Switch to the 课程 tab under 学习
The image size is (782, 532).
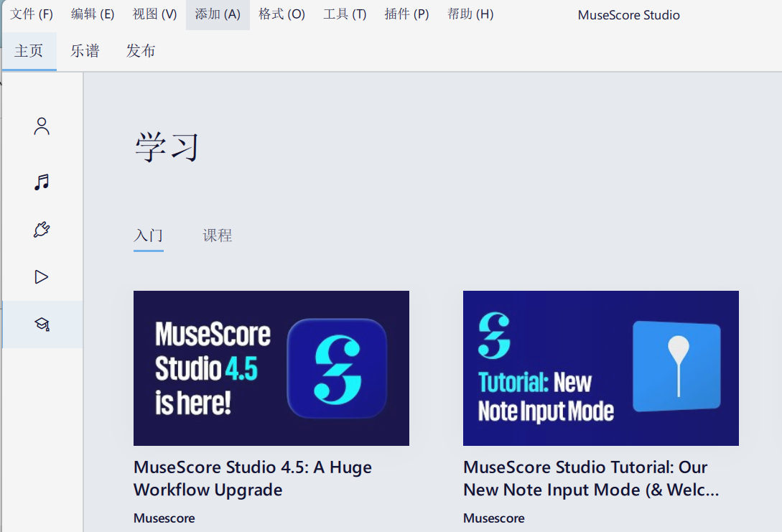(x=218, y=235)
